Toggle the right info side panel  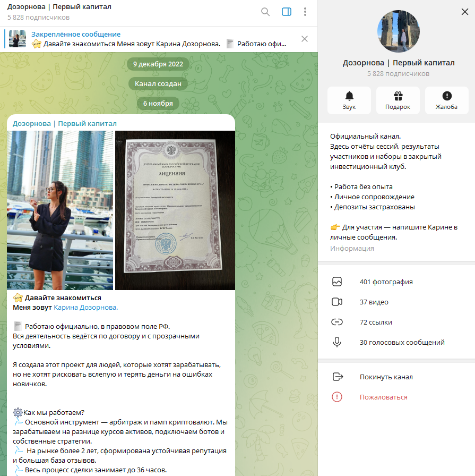287,12
